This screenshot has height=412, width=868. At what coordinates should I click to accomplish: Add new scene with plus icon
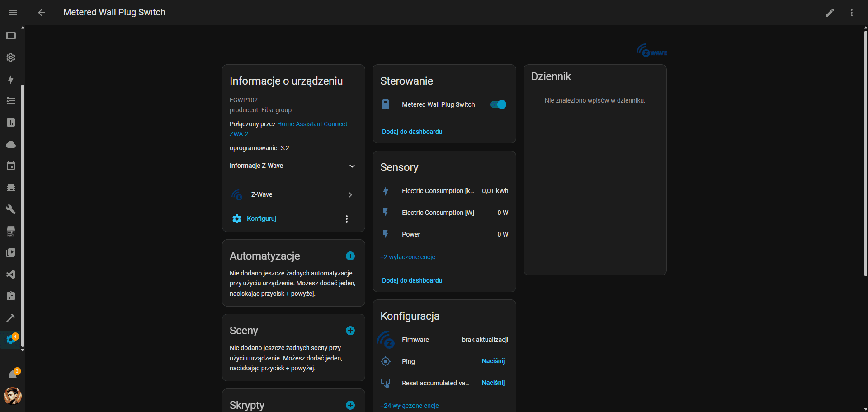350,331
